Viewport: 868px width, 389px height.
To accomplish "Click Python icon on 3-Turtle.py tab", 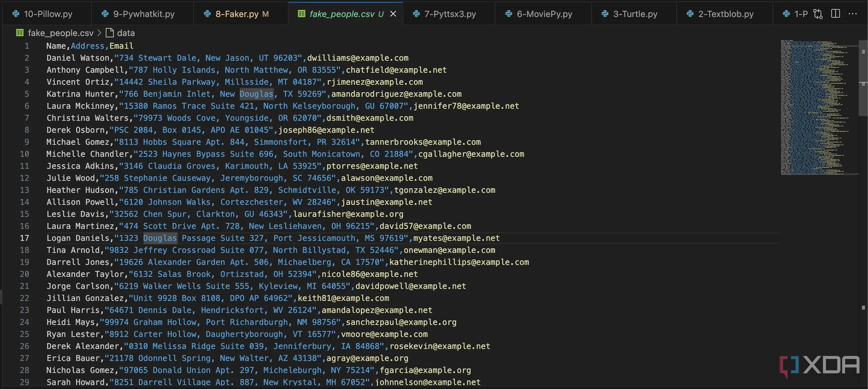I will [605, 14].
